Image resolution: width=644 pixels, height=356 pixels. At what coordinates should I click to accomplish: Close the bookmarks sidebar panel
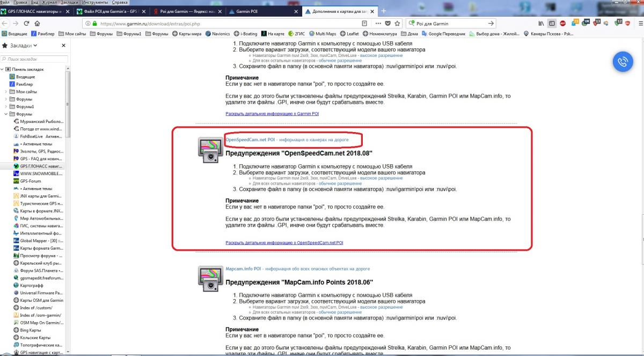tap(63, 46)
